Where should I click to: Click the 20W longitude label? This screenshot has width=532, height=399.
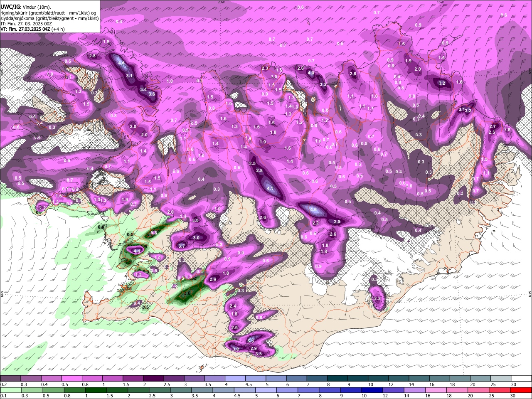pos(221,2)
